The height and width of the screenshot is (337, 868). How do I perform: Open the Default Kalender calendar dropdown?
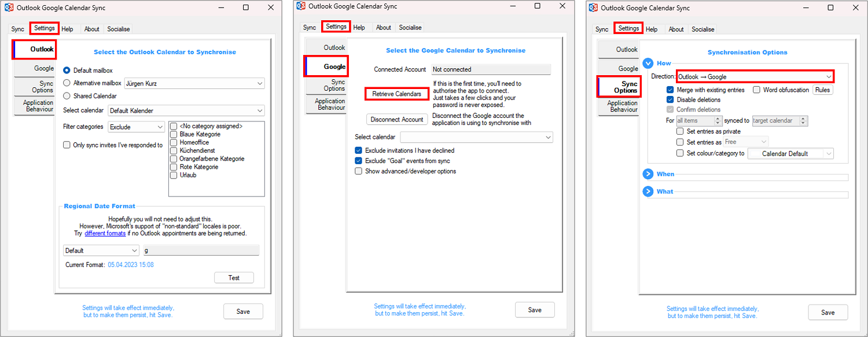tap(186, 110)
